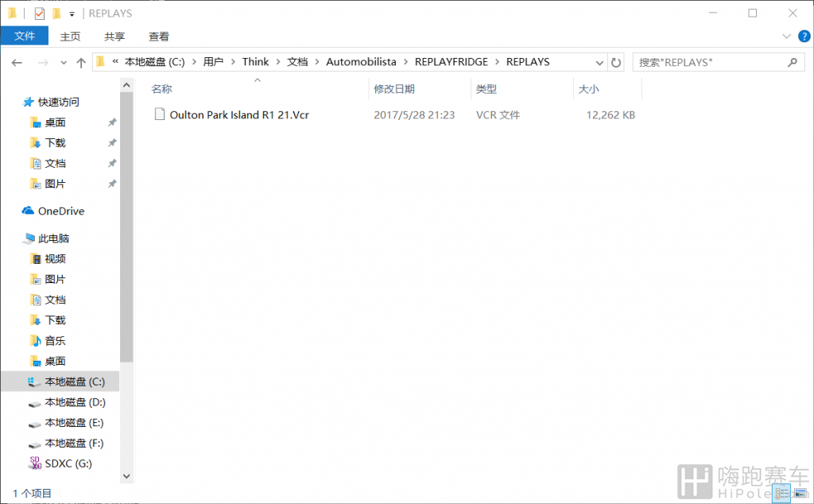Open pinned 下载 under quick access
Image resolution: width=814 pixels, height=504 pixels.
[x=55, y=143]
